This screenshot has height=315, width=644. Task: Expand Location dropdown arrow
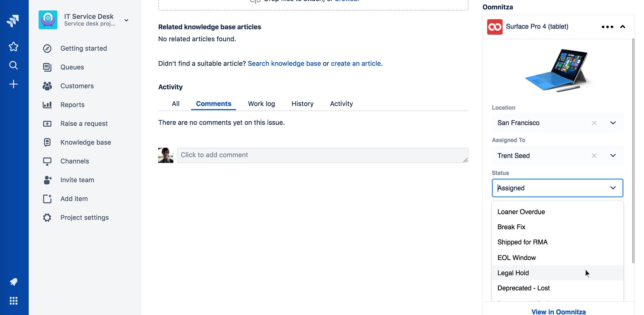(613, 123)
